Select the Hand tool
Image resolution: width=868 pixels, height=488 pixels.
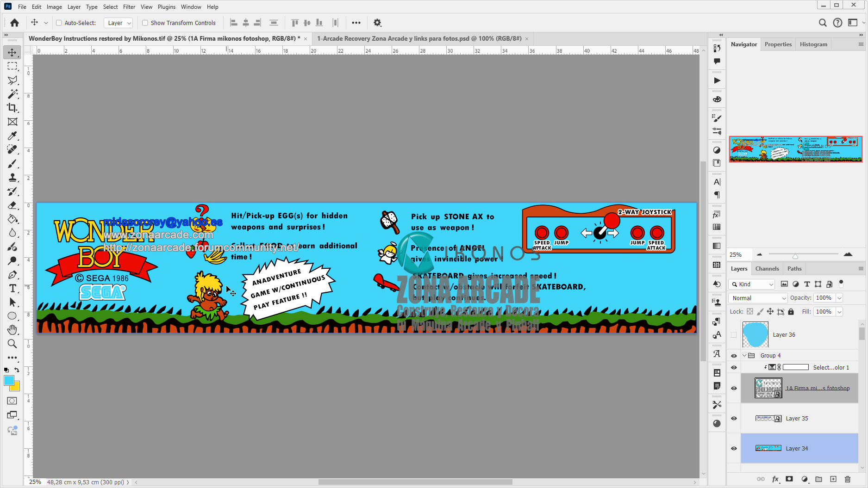[x=12, y=330]
